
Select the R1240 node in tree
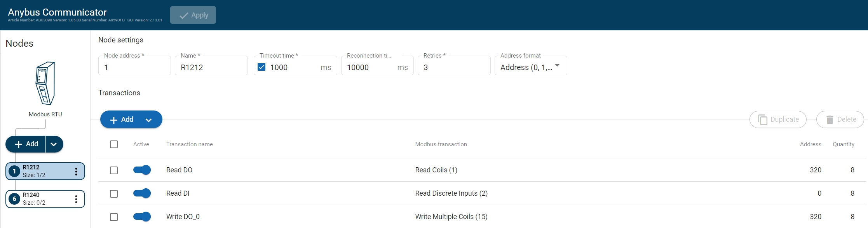point(43,199)
